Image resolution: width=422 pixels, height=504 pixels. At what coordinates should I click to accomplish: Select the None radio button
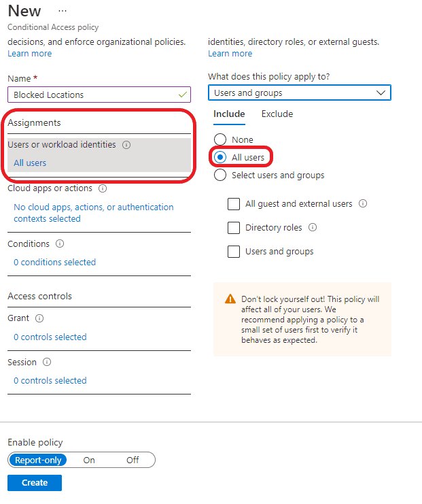[x=219, y=139]
